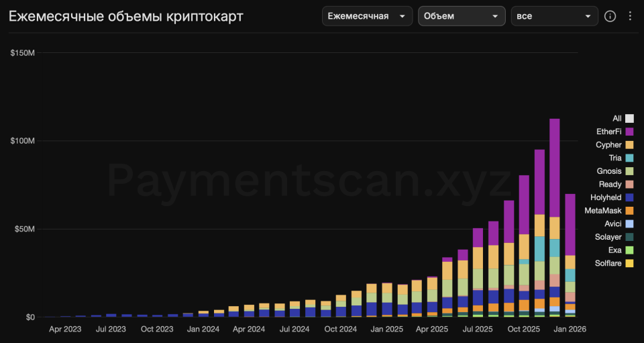Click the Jan 2025 x-axis label
644x343 pixels.
coord(387,329)
